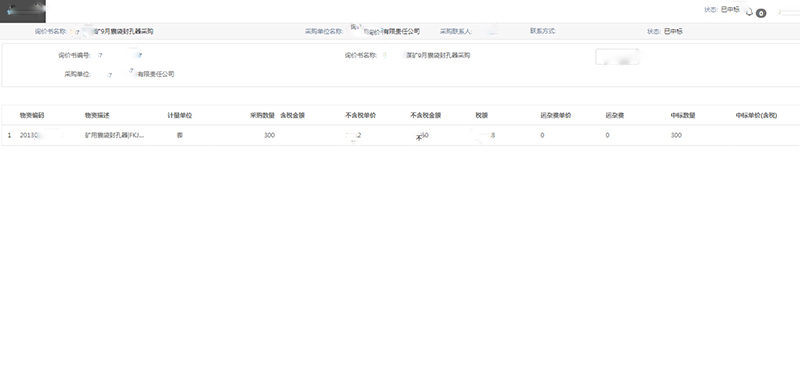Click the 采购单位 label in the detail panel

[x=78, y=74]
